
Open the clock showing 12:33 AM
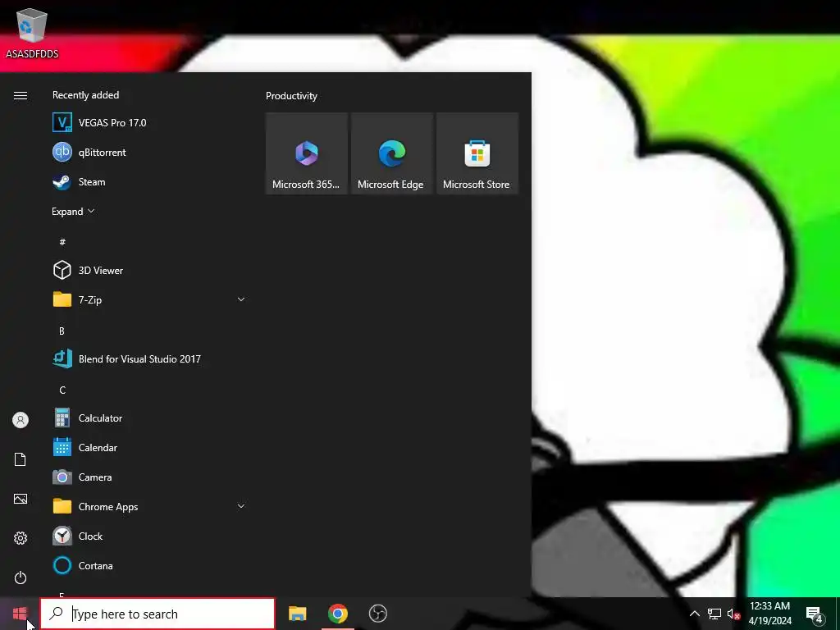coord(769,614)
